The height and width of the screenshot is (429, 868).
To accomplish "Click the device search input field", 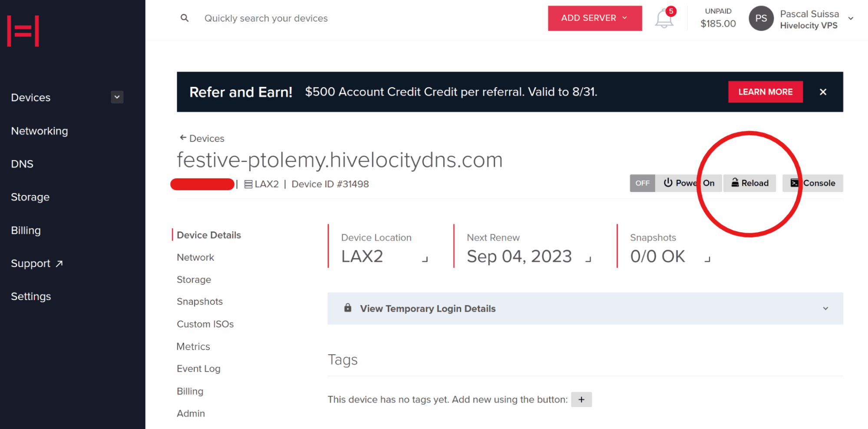I will [x=266, y=18].
